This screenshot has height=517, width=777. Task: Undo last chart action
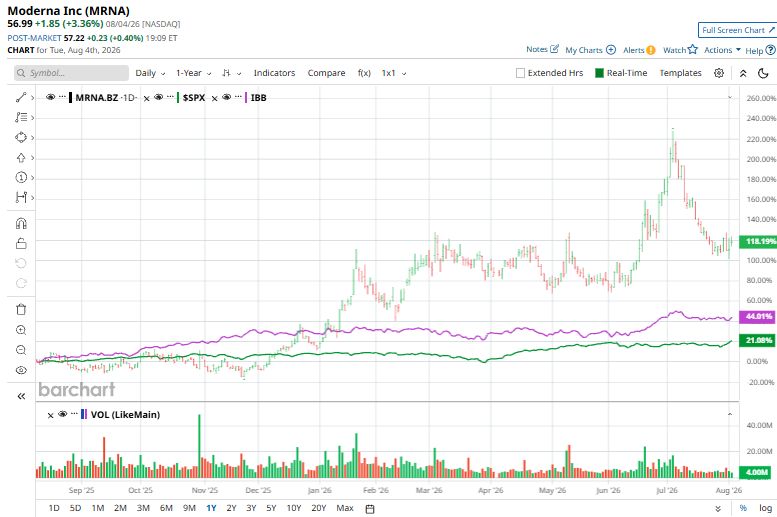[x=21, y=263]
